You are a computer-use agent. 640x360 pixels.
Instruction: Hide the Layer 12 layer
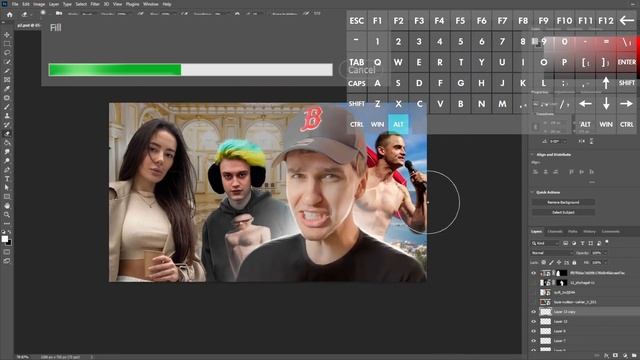click(533, 322)
